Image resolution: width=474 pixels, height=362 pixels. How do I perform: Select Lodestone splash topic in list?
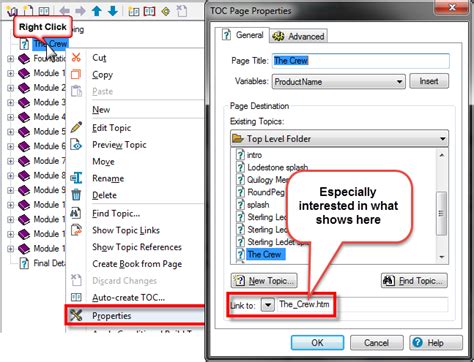point(278,167)
